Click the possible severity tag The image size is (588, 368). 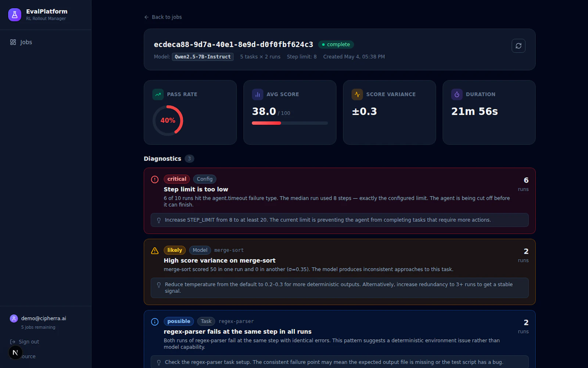179,321
